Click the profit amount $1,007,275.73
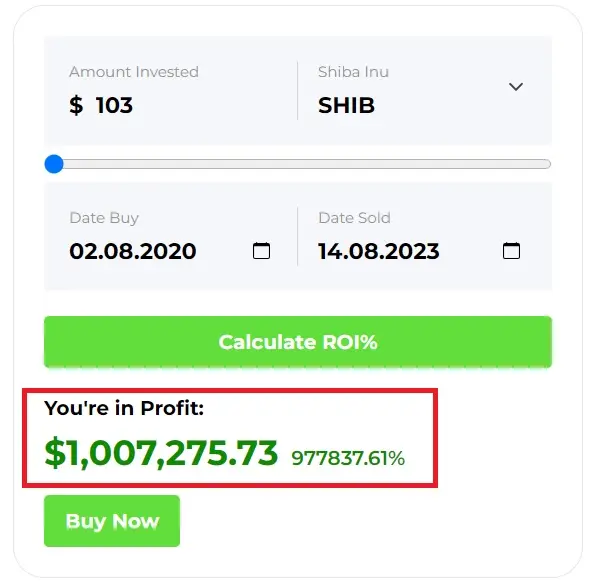Image resolution: width=594 pixels, height=582 pixels. click(x=161, y=453)
